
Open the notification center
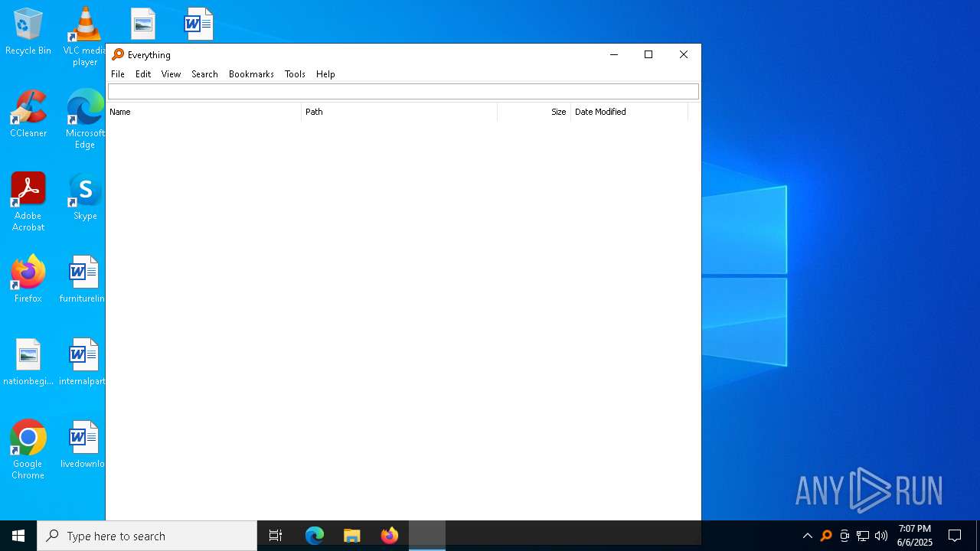pyautogui.click(x=955, y=536)
